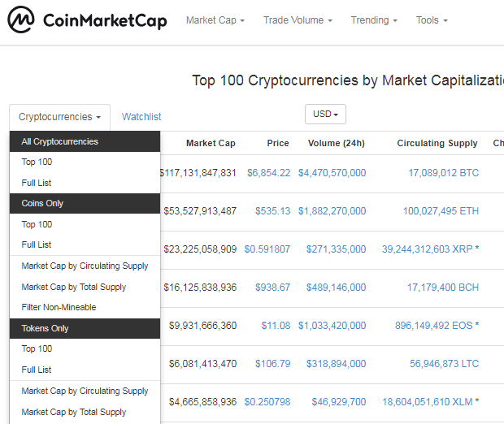504x424 pixels.
Task: Choose Top 100 under Coins Only
Action: point(37,224)
